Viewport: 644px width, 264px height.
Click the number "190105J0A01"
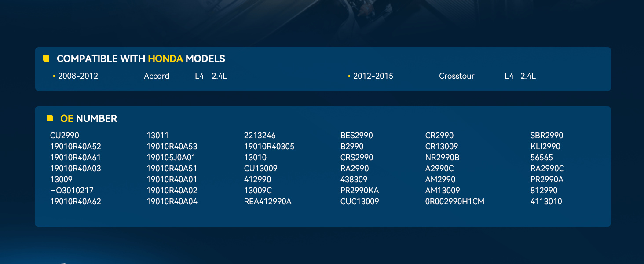[x=171, y=158]
